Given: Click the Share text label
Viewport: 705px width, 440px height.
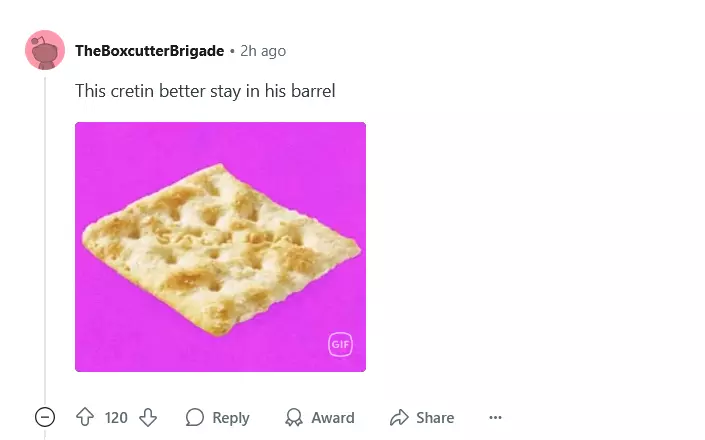Looking at the screenshot, I should click(435, 418).
